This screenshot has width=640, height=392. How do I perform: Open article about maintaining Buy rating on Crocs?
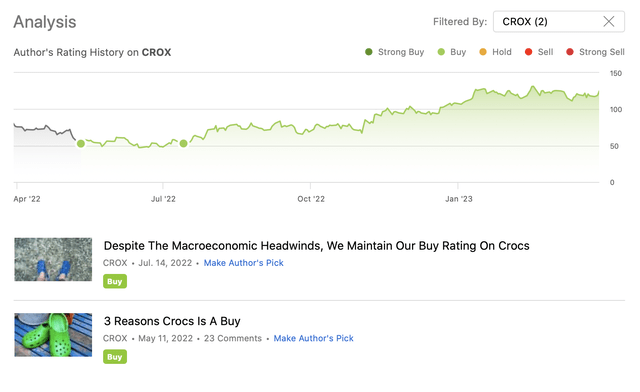316,246
